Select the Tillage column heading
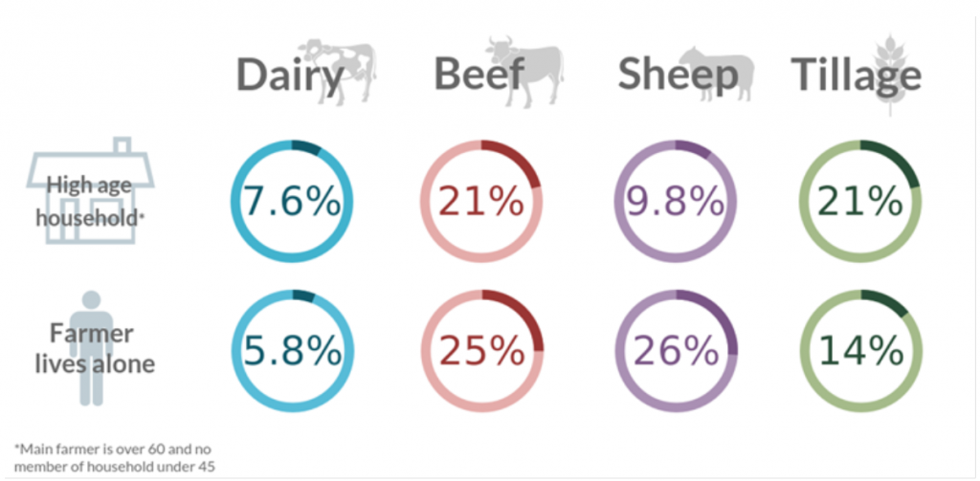Screen dimensions: 980x481 856,77
